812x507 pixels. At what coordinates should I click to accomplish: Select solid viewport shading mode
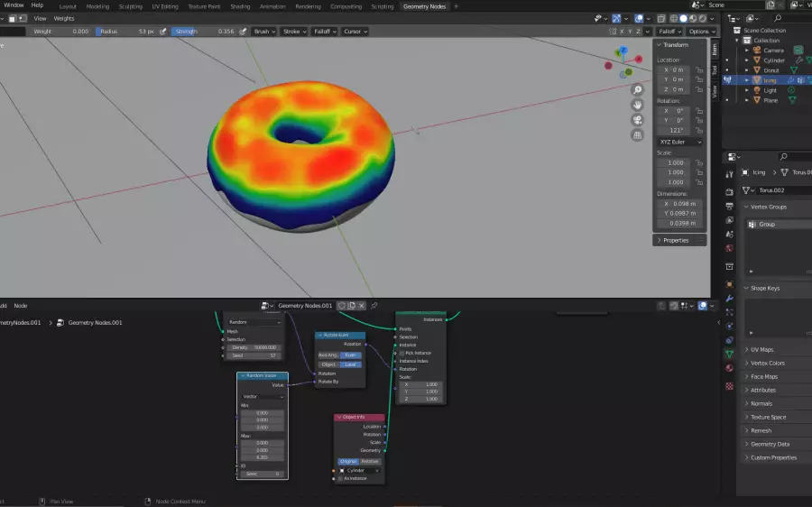(x=683, y=18)
